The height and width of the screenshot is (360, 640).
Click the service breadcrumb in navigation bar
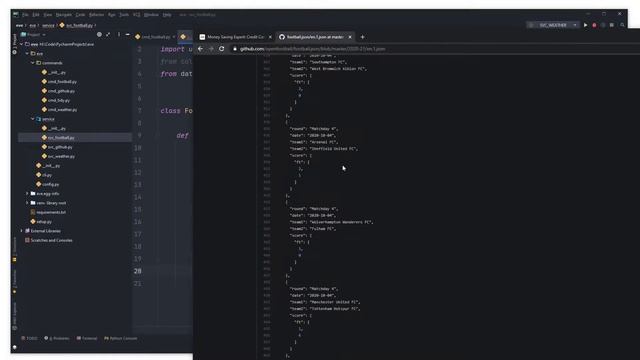48,25
